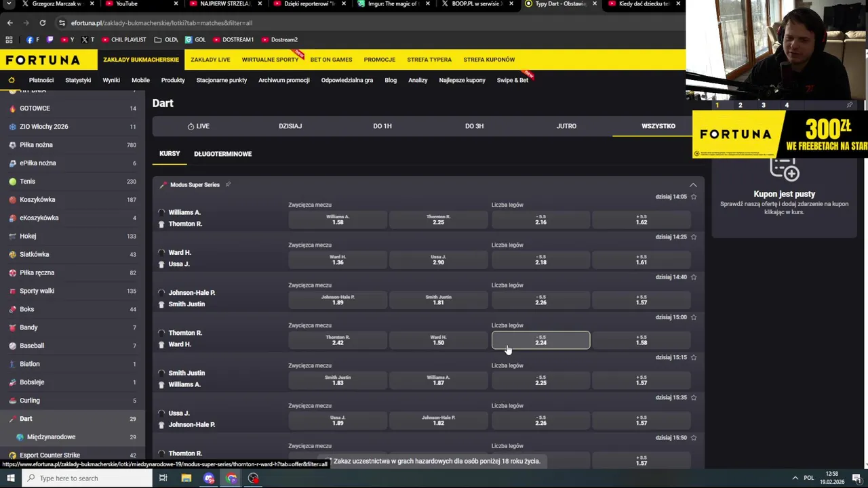Click the Piłka nożna sport icon
This screenshot has width=868, height=488.
(x=13, y=145)
